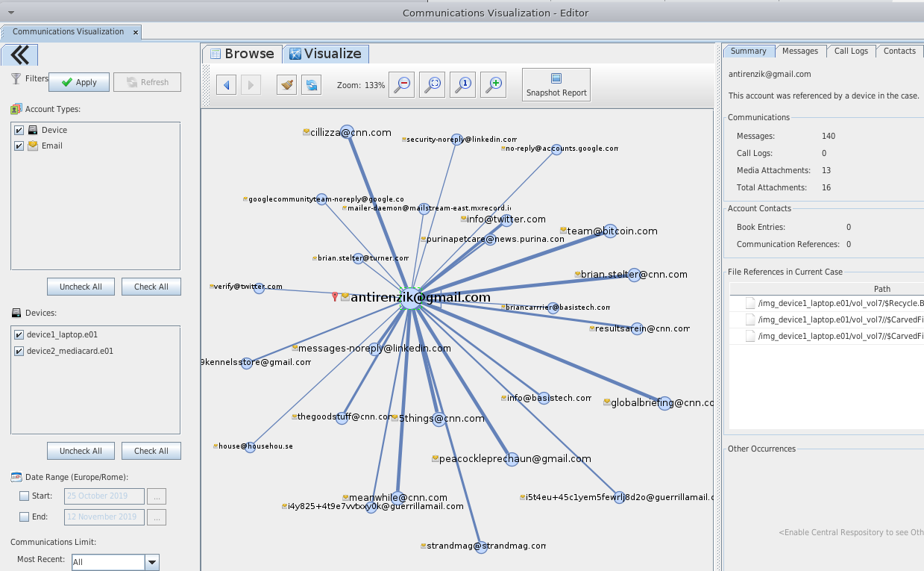This screenshot has height=571, width=924.
Task: Uncheck All account types
Action: pyautogui.click(x=81, y=287)
